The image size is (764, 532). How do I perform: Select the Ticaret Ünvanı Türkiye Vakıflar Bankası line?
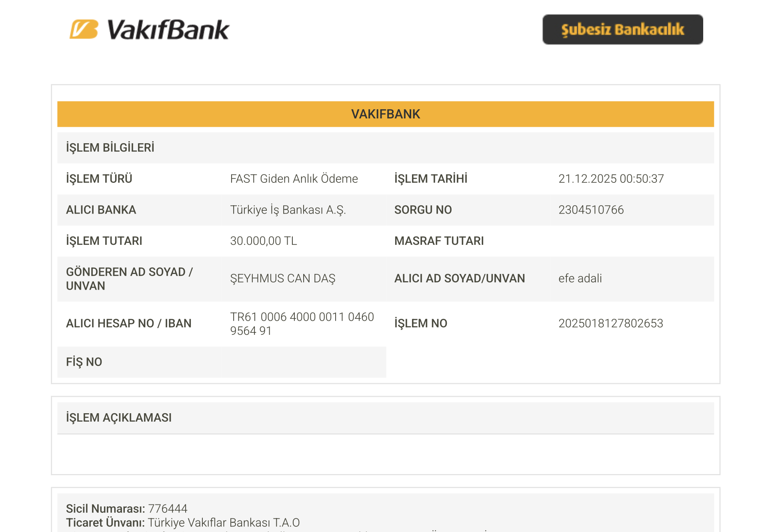tap(183, 523)
